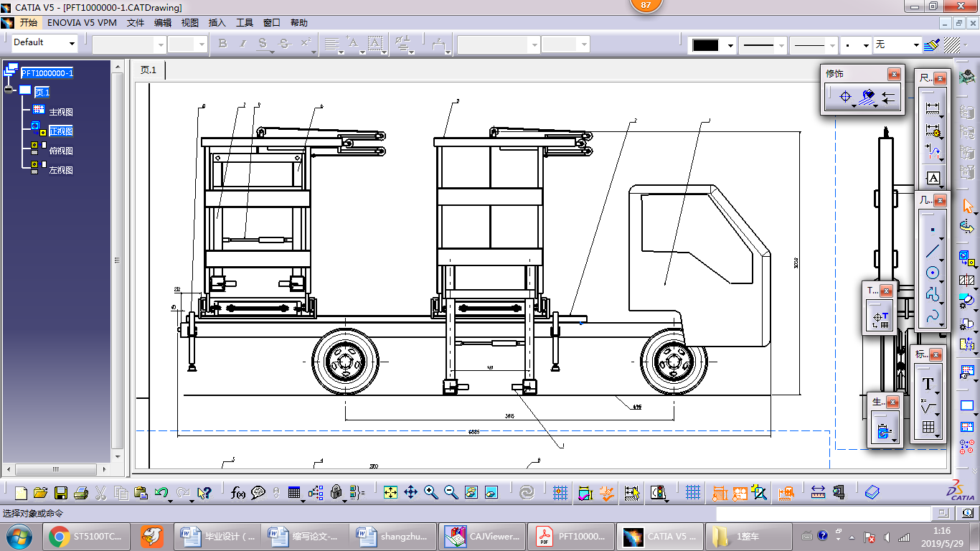Click the Open folder icon
Screen dimensions: 980x551
coord(41,493)
